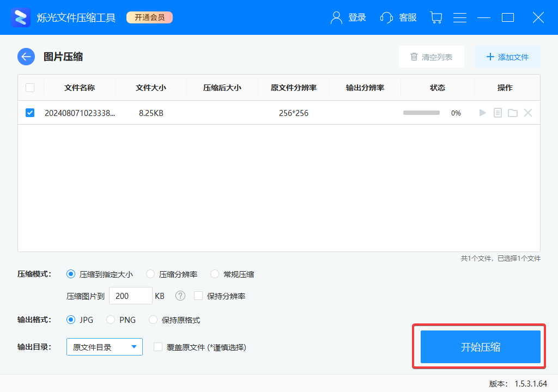Screen dimensions: 558x392
Task: Click the 客服 headset support icon
Action: tap(386, 17)
